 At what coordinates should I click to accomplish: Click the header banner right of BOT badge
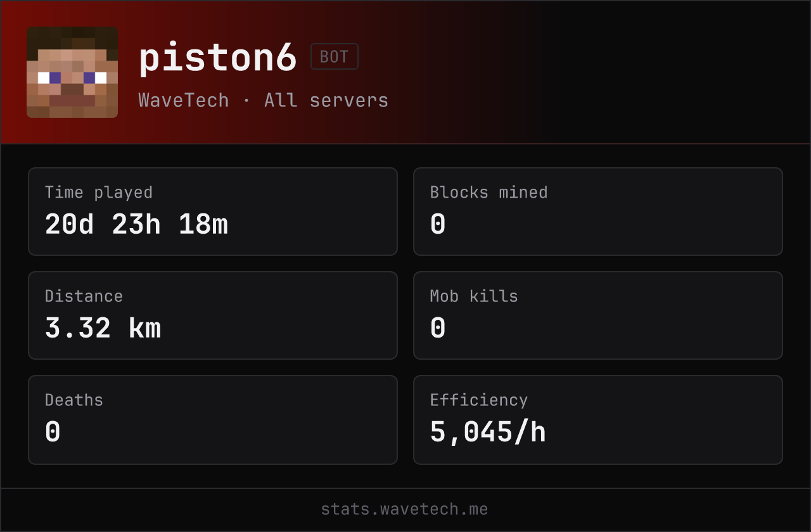[x=583, y=72]
